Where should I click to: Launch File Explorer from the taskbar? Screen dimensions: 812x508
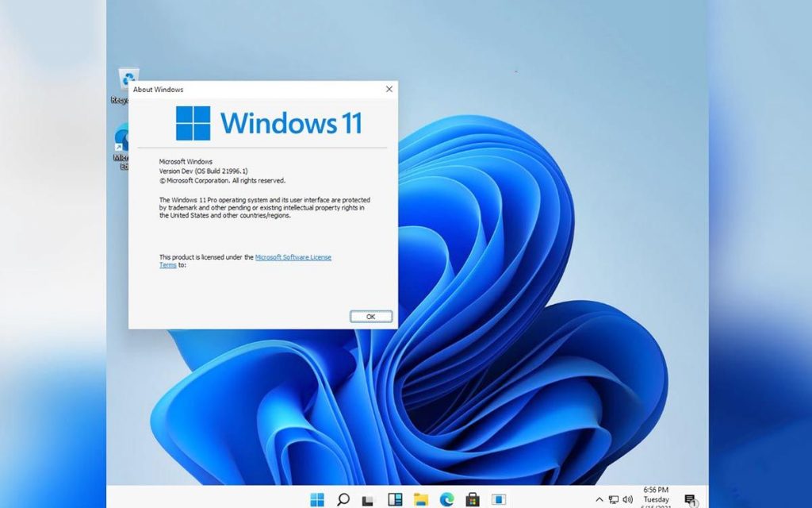click(420, 500)
